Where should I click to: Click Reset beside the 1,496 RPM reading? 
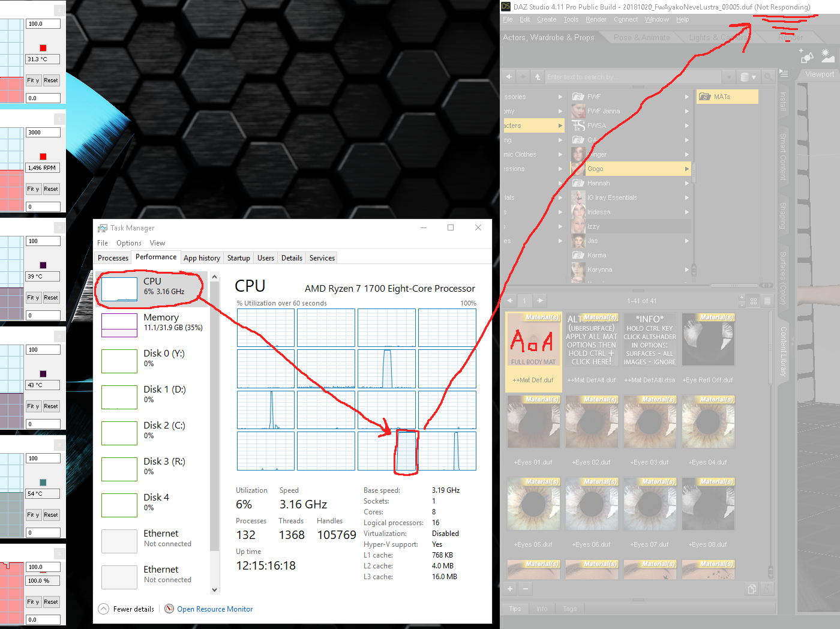[51, 189]
